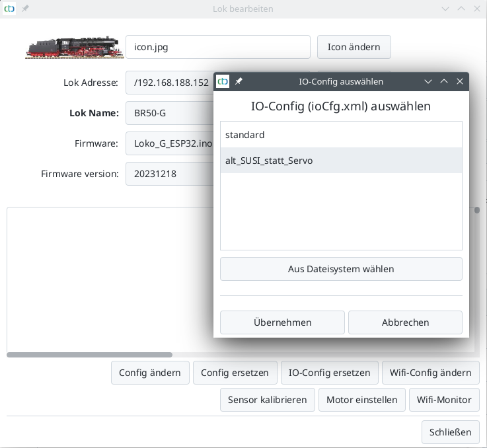487x448 pixels.
Task: Select the 'alt_SUSI_statt_Servo' config entry
Action: [x=340, y=161]
